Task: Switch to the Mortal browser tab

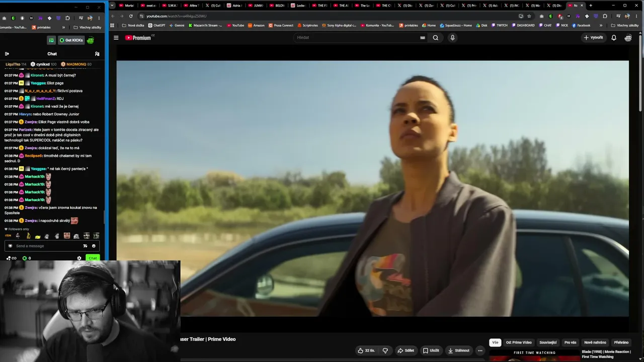Action: click(126, 6)
